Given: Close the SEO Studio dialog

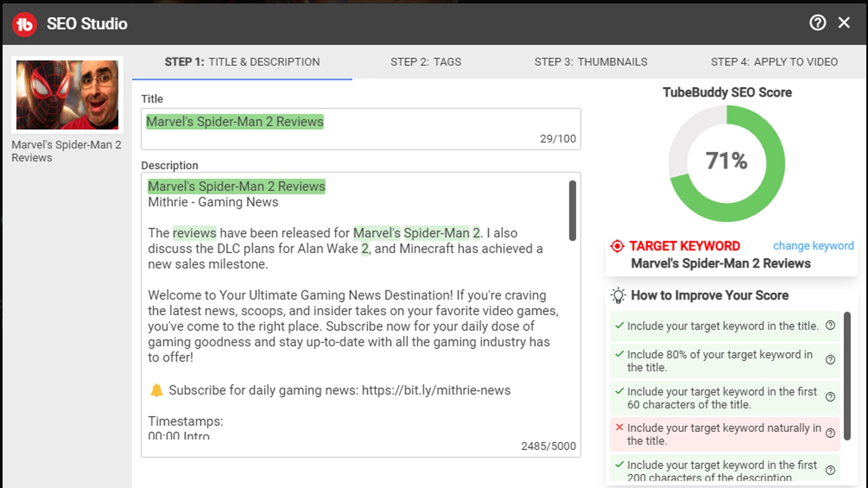Looking at the screenshot, I should point(844,23).
